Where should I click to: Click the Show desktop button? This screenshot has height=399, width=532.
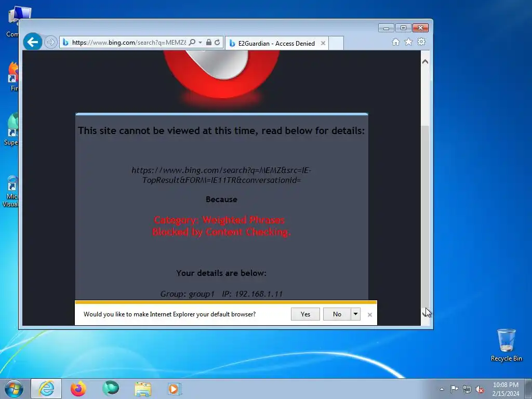pos(528,389)
